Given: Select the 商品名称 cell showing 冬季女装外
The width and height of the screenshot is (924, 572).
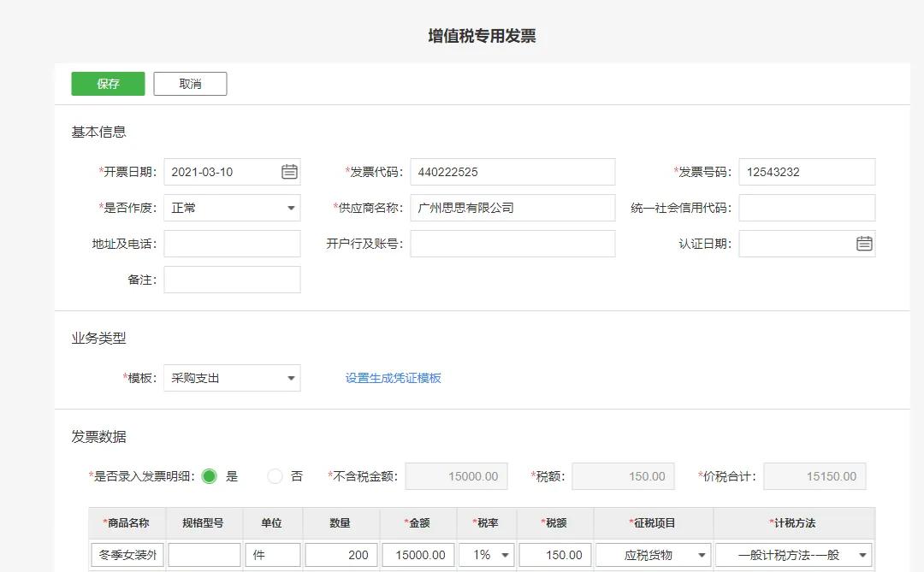Looking at the screenshot, I should point(127,554).
